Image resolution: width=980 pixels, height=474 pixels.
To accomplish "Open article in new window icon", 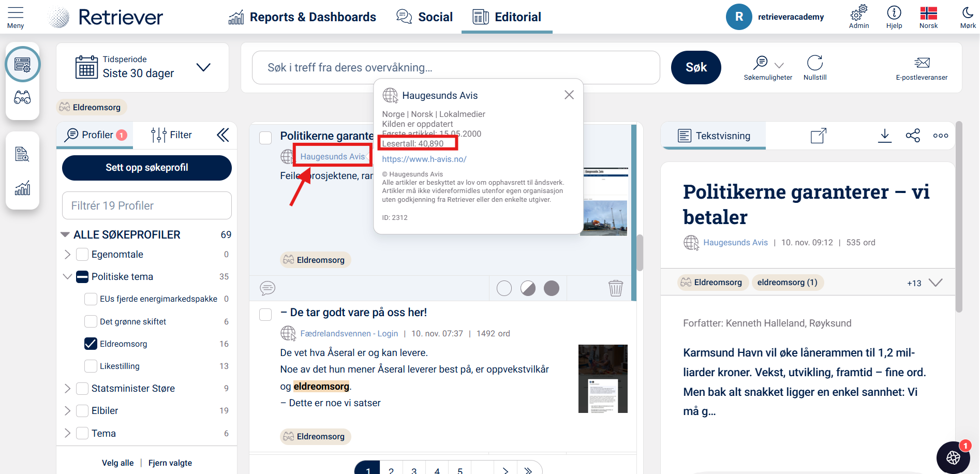I will pos(819,136).
